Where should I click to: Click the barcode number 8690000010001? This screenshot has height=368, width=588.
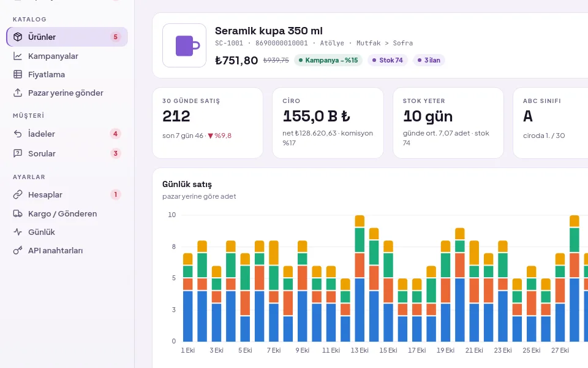tap(282, 43)
